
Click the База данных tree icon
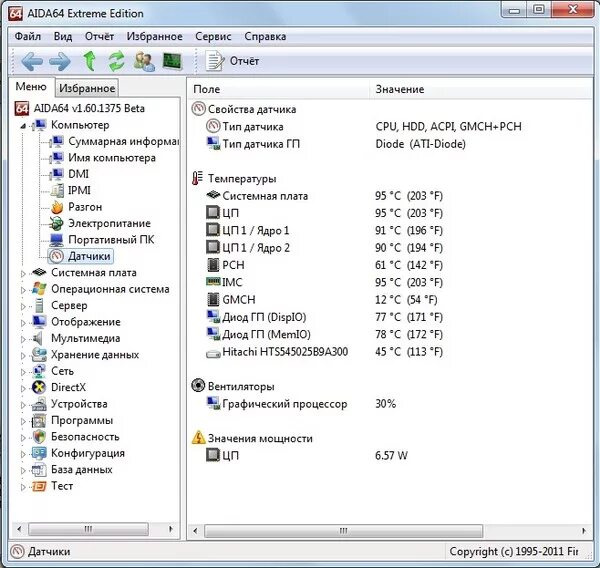pos(39,470)
